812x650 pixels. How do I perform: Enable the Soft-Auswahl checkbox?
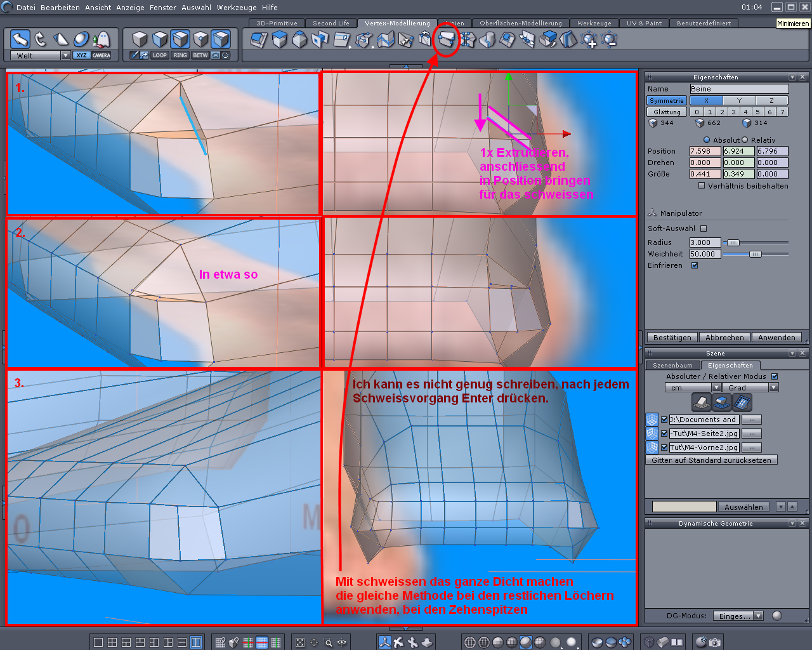[x=704, y=229]
